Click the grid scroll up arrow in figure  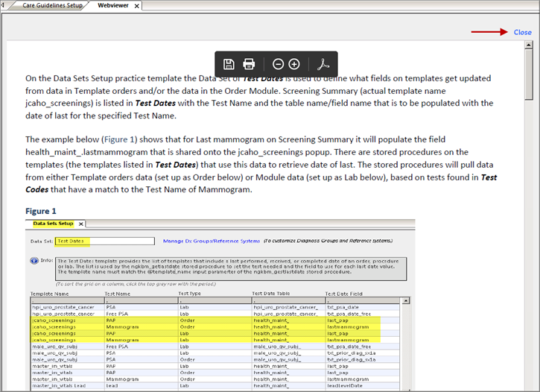(406, 301)
